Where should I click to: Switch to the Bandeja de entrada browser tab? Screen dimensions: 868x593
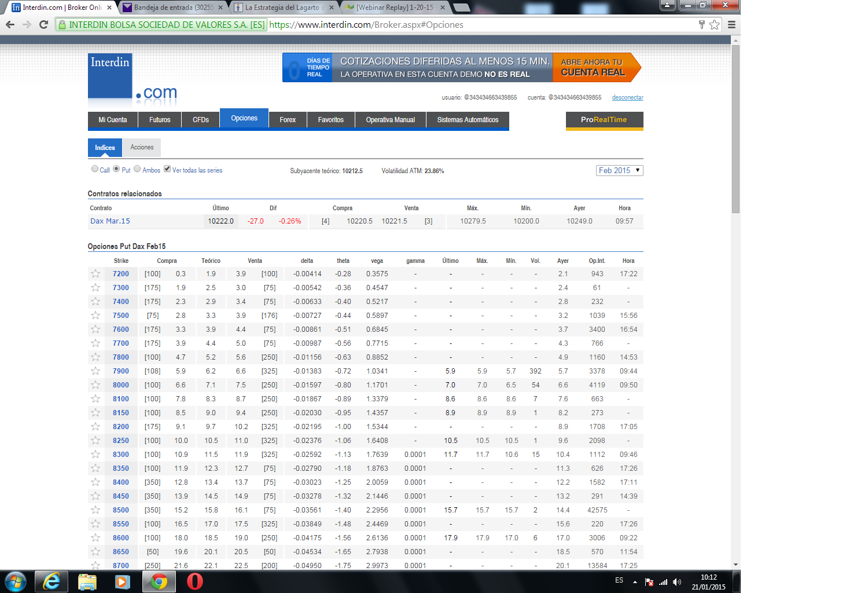tap(172, 8)
